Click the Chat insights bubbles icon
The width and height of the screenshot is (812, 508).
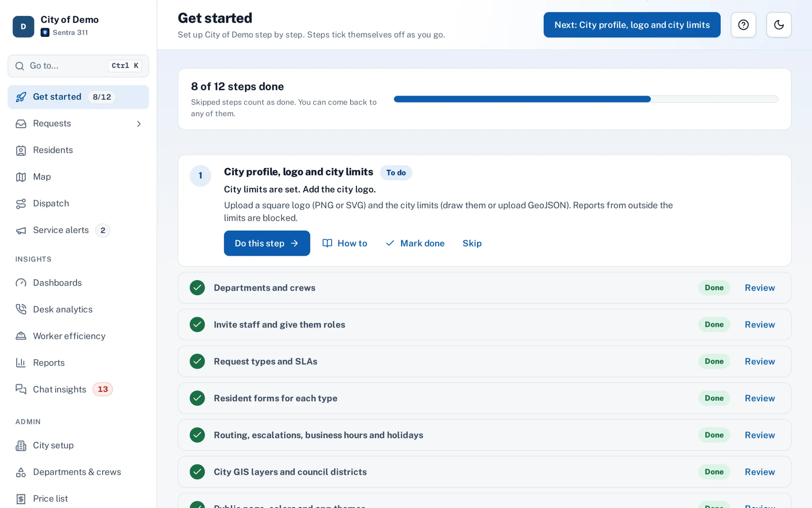(21, 389)
